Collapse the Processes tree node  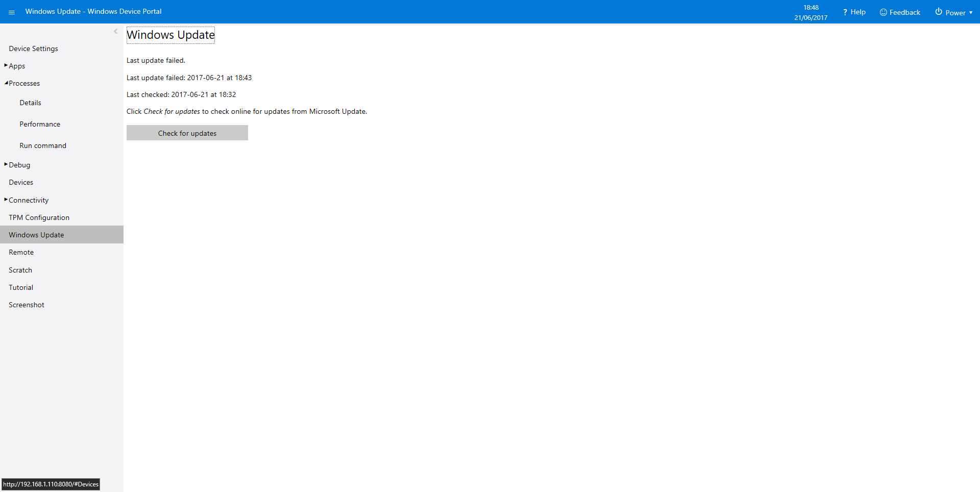tap(6, 83)
